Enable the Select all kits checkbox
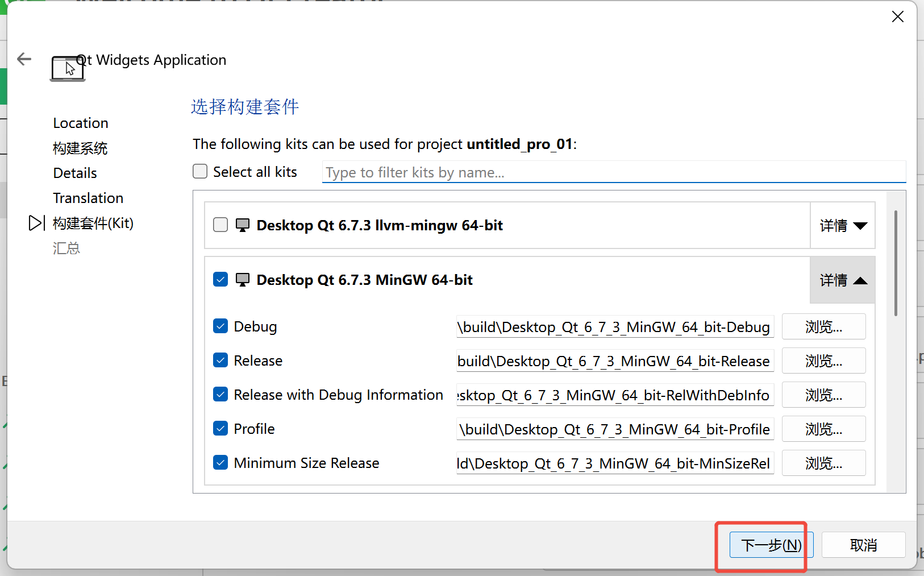 (200, 171)
